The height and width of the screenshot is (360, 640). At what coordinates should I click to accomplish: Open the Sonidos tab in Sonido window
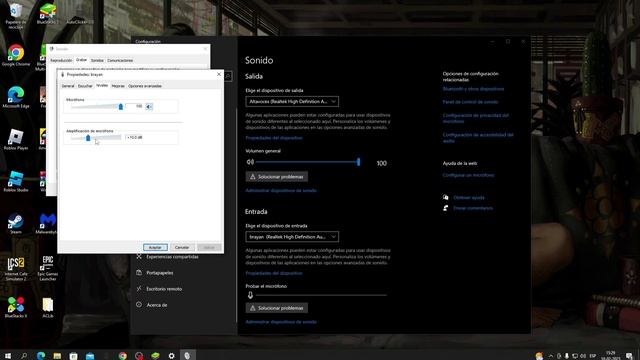click(x=97, y=60)
